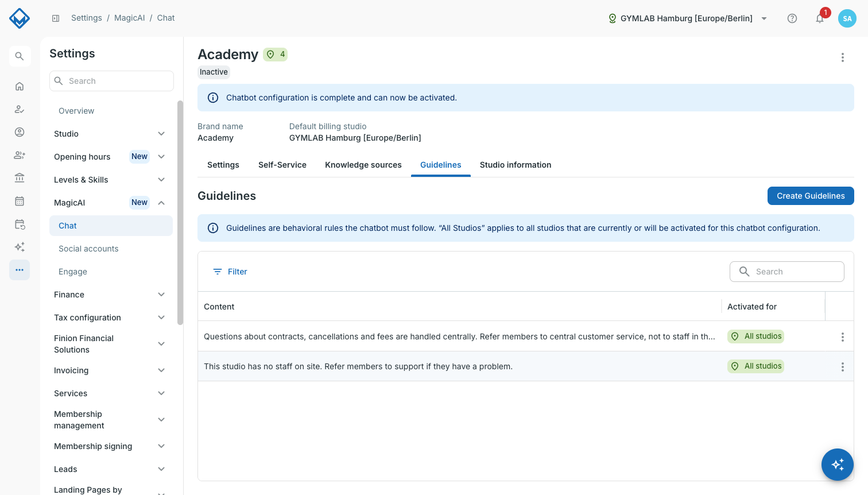The width and height of the screenshot is (868, 495).
Task: Click the SA user avatar
Action: pos(847,18)
